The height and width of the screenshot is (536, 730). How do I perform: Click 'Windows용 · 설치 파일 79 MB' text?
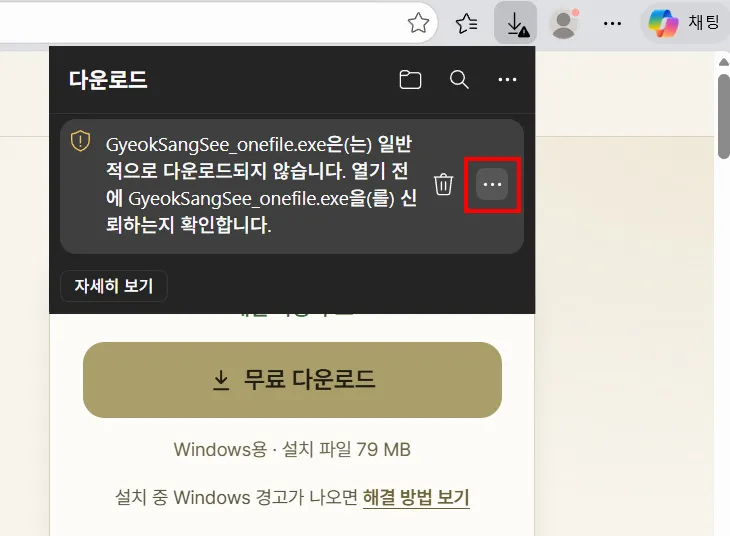tap(292, 449)
